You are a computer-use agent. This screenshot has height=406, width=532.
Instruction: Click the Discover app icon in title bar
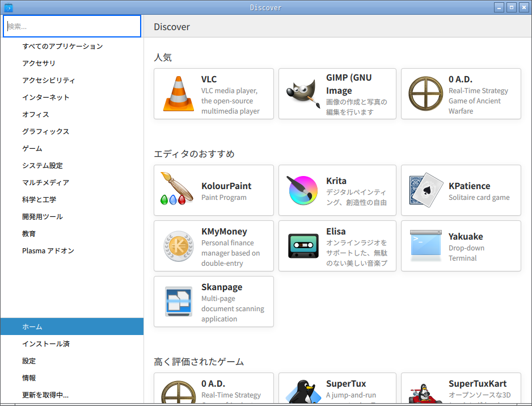[x=9, y=7]
